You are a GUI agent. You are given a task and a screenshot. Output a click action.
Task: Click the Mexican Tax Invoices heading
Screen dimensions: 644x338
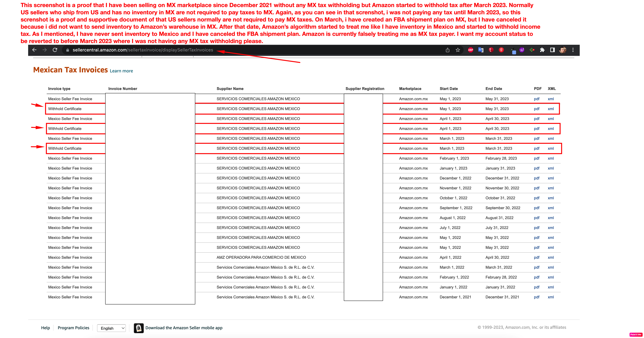[x=71, y=70]
